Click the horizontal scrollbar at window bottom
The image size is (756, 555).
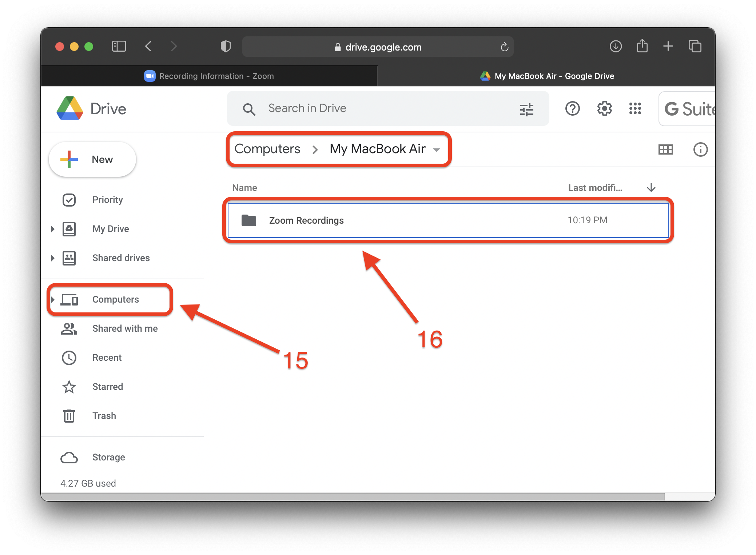(353, 496)
